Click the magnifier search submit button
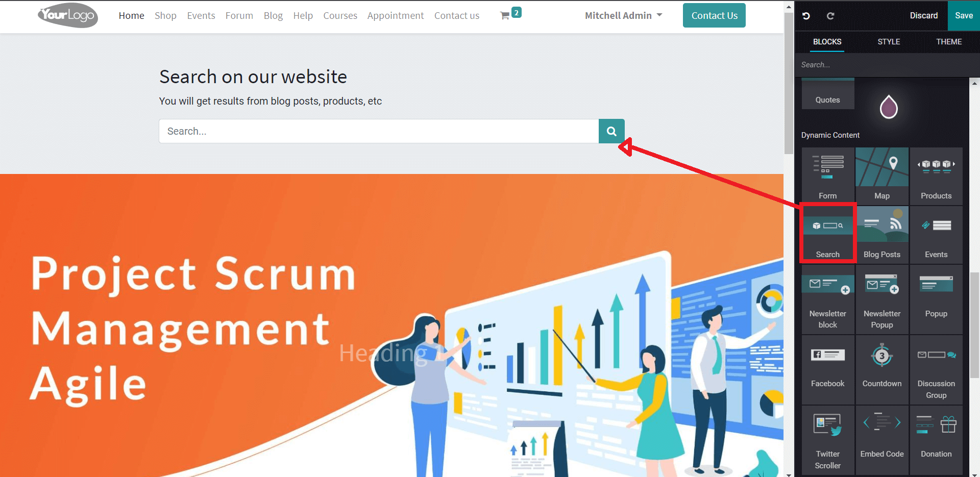The image size is (980, 477). coord(611,131)
